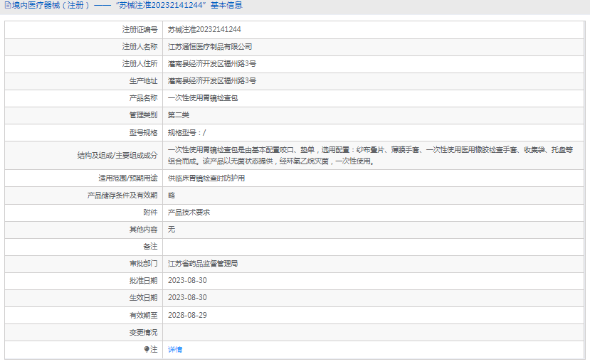590x364 pixels.
Task: Click the 注册证编号 label
Action: pos(139,30)
